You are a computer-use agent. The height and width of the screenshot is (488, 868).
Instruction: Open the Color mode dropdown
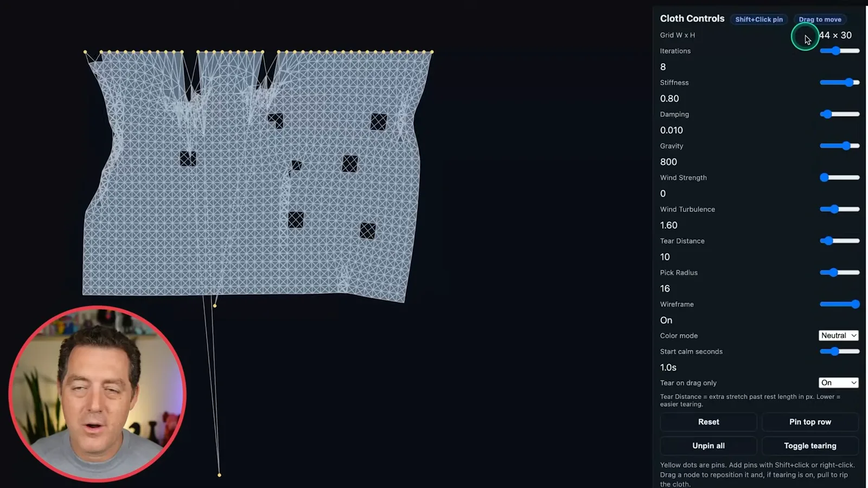pos(838,336)
